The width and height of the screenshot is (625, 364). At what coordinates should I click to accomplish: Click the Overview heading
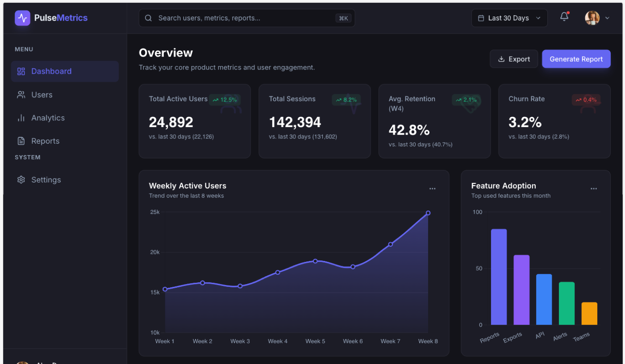166,53
